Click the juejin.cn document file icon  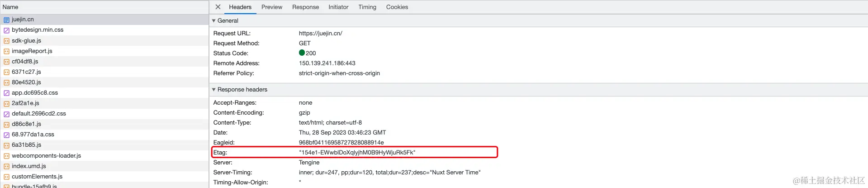[x=6, y=20]
